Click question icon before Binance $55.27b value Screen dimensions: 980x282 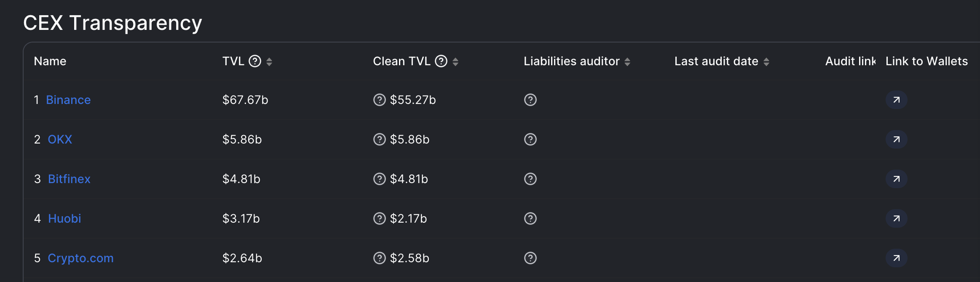tap(380, 100)
